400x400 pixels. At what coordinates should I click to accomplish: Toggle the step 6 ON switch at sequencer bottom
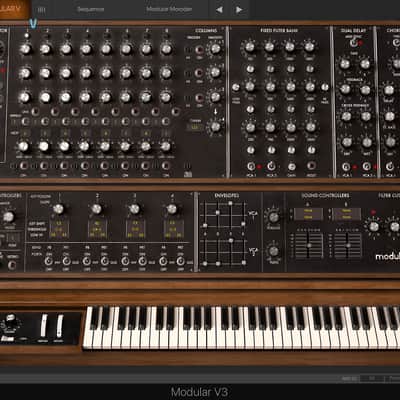coord(125,166)
